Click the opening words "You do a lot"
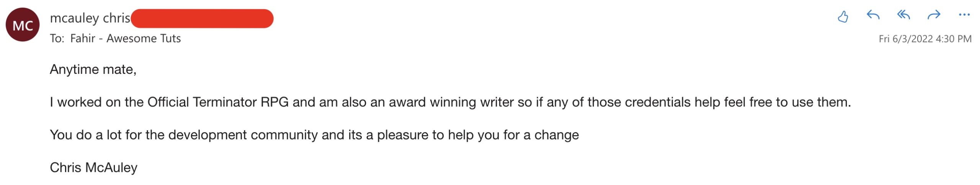 tap(85, 135)
